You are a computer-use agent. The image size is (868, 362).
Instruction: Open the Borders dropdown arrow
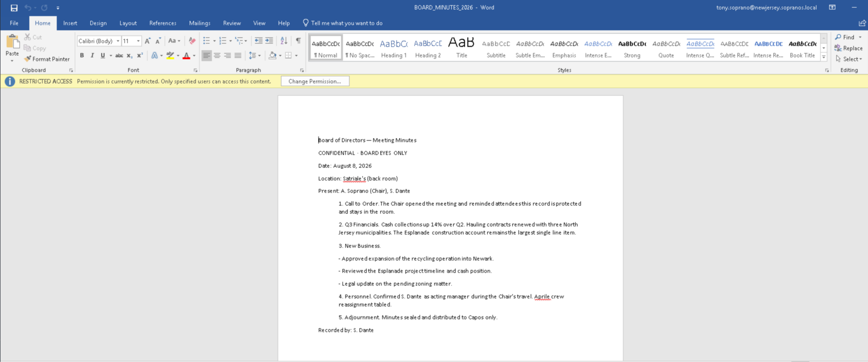[x=296, y=56]
